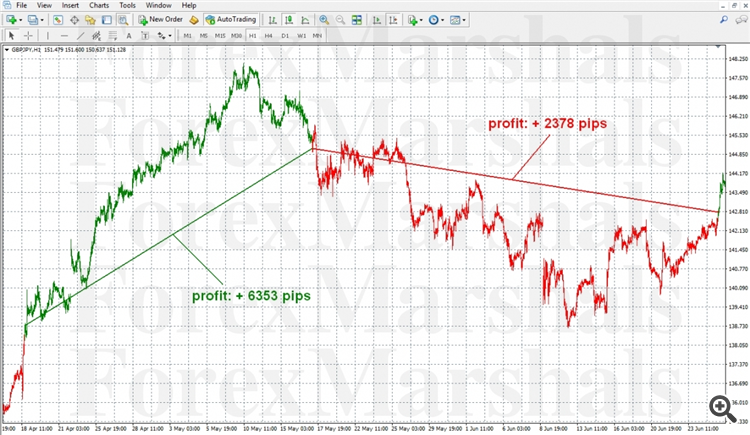The height and width of the screenshot is (435, 750).
Task: Switch to the M30 timeframe
Action: point(236,36)
